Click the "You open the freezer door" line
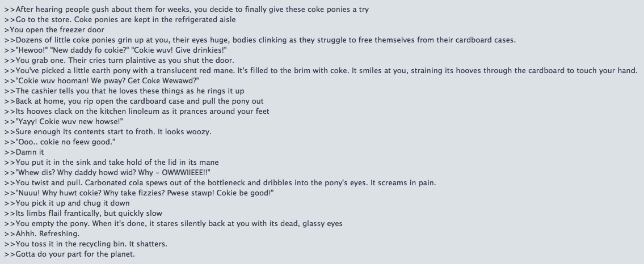Image resolution: width=644 pixels, height=264 pixels. (54, 29)
